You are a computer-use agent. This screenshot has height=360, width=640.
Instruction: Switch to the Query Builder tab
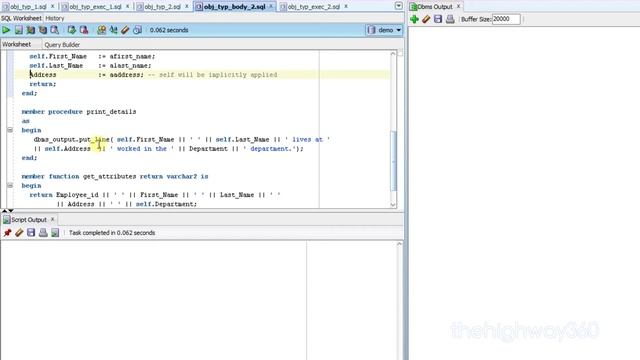coord(62,44)
